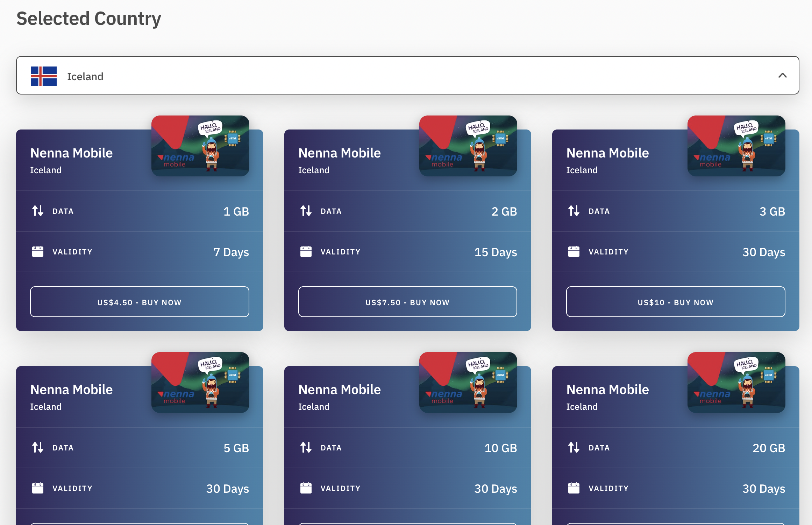Viewport: 812px width, 525px height.
Task: Click the 'Selected Country' heading
Action: pyautogui.click(x=89, y=19)
